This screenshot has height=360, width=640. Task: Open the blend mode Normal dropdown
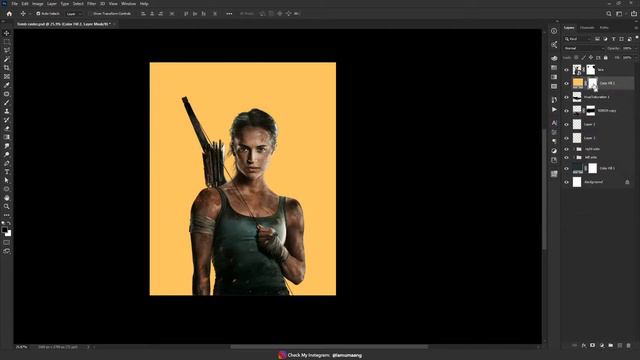(x=583, y=48)
